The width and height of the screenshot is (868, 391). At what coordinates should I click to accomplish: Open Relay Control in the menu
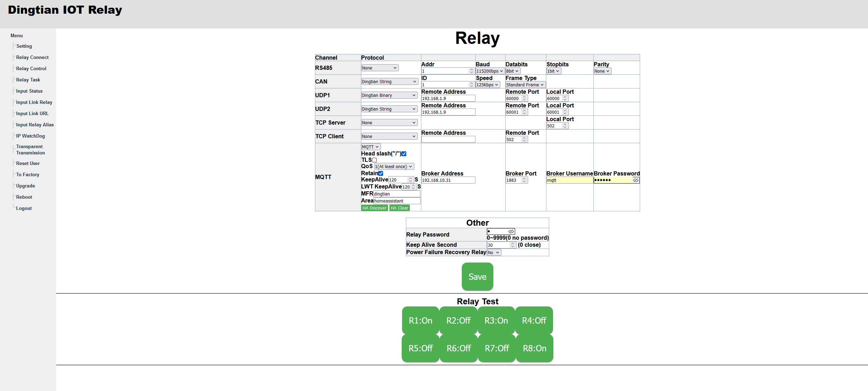pos(31,68)
